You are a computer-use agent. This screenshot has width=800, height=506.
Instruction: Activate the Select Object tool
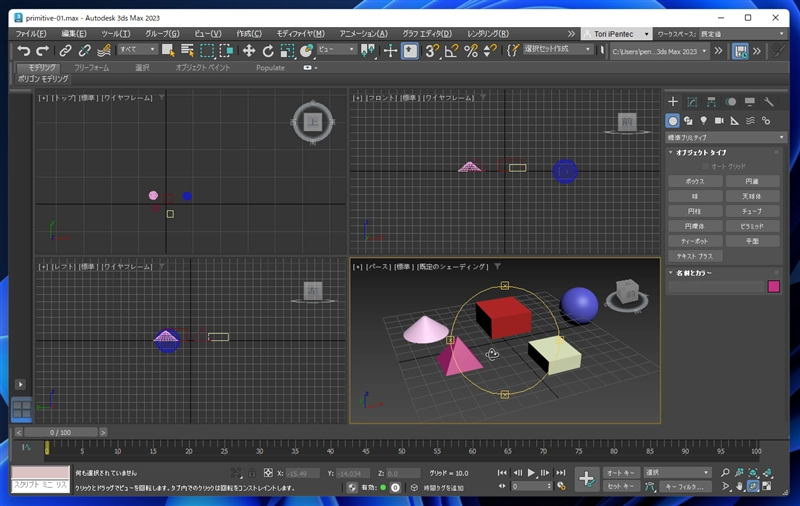(x=168, y=50)
